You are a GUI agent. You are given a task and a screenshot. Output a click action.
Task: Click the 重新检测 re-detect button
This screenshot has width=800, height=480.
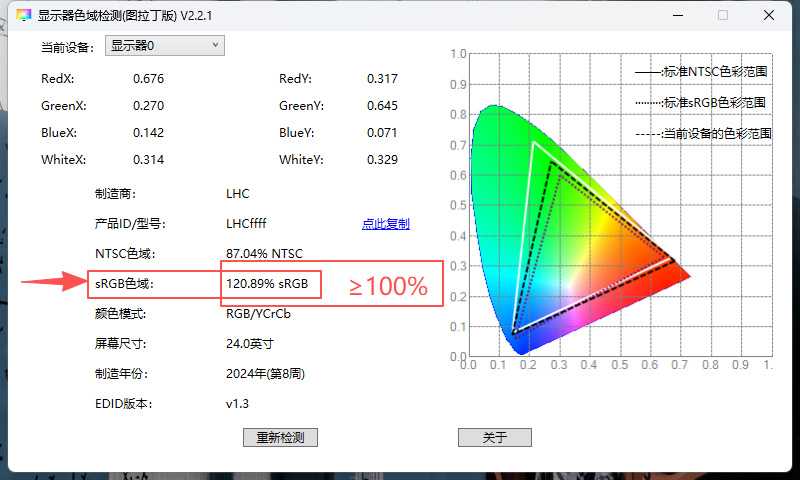pos(280,438)
